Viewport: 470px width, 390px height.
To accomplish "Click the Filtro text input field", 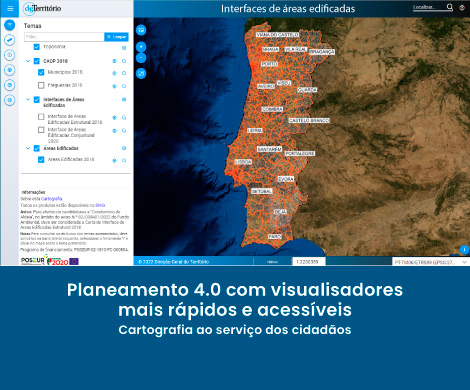I will tap(64, 37).
